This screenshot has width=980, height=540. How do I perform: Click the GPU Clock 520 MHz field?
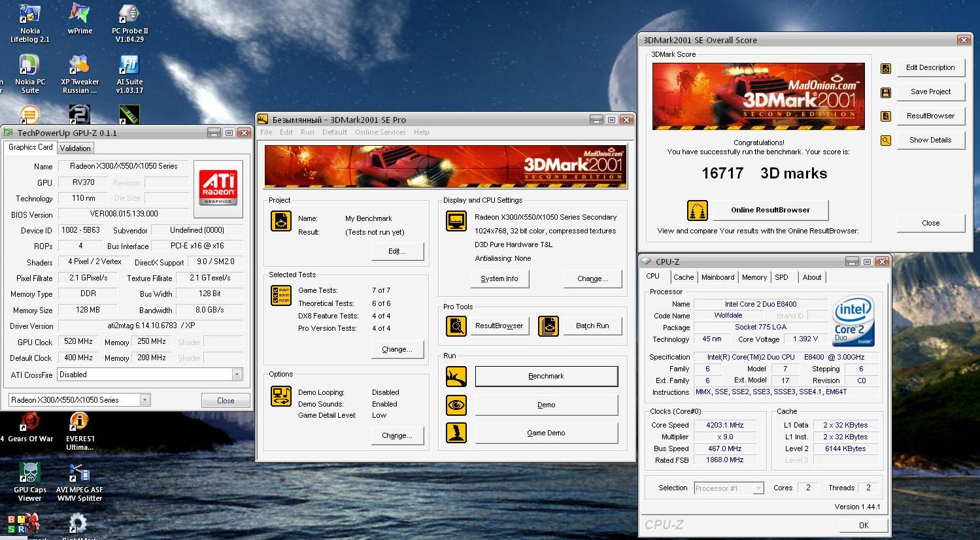coord(78,341)
